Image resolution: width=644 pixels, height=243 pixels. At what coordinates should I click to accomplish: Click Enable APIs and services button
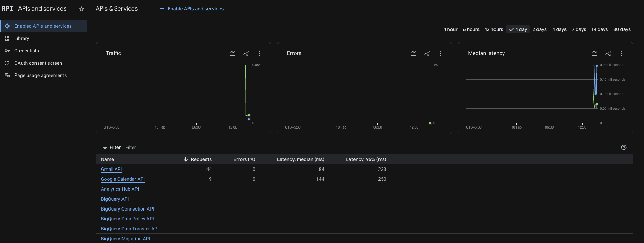[x=191, y=9]
